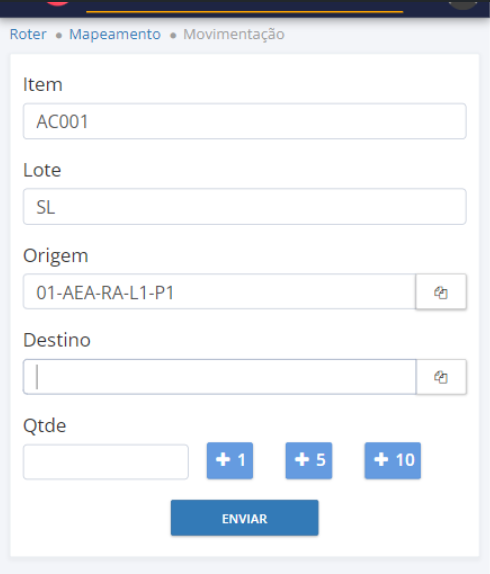
Task: Focus the Lote field containing SL
Action: pyautogui.click(x=244, y=206)
